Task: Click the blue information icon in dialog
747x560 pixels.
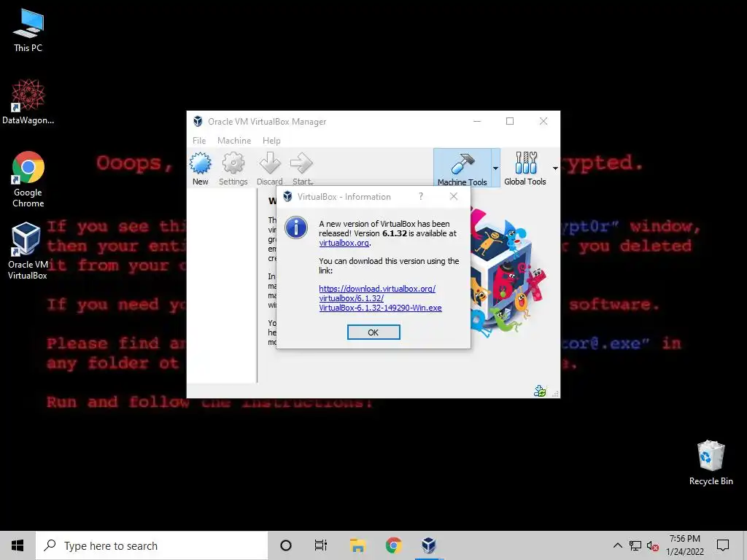Action: click(296, 227)
